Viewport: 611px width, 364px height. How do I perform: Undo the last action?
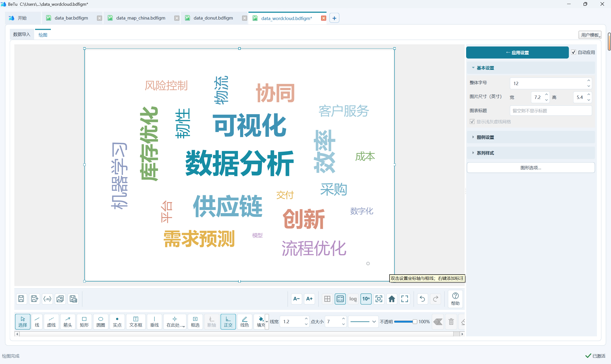[x=422, y=299]
